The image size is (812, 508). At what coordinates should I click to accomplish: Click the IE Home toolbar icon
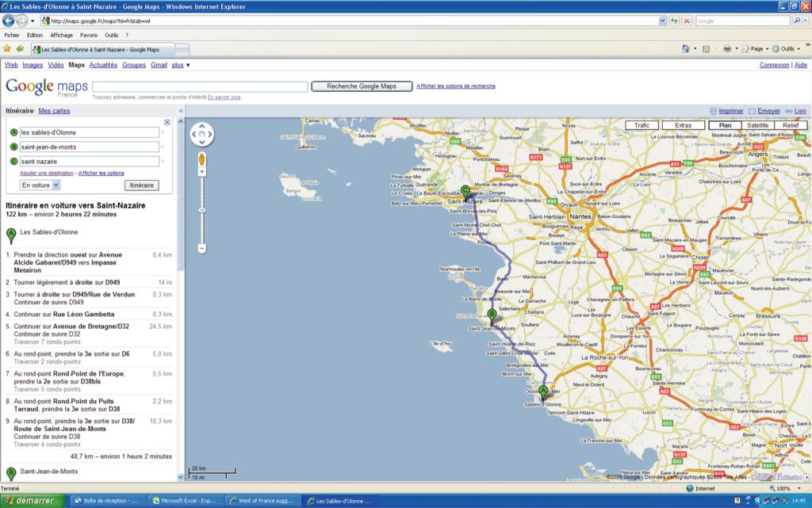click(686, 48)
